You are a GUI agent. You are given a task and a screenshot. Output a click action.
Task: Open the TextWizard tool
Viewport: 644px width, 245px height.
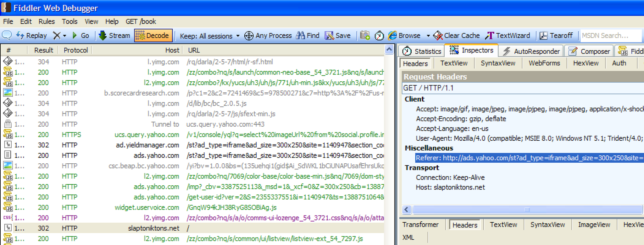tap(508, 35)
